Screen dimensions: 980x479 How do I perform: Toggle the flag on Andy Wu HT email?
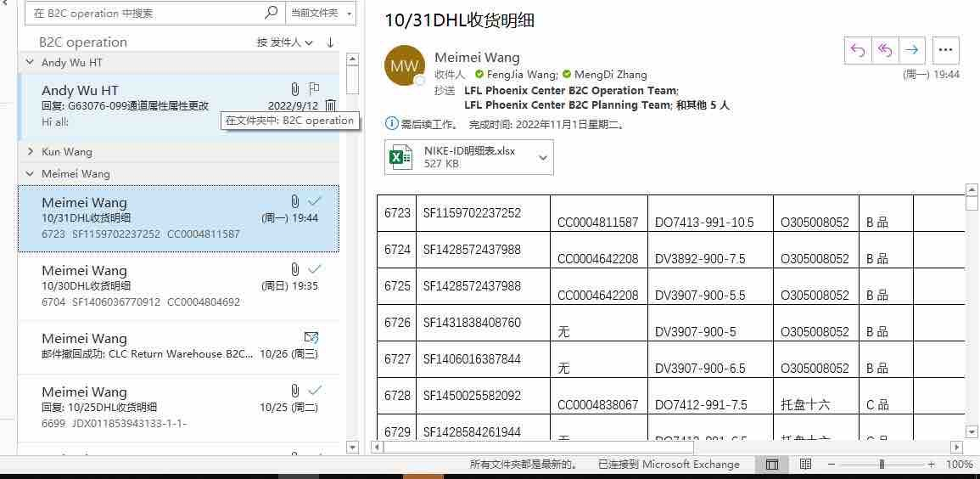[314, 88]
